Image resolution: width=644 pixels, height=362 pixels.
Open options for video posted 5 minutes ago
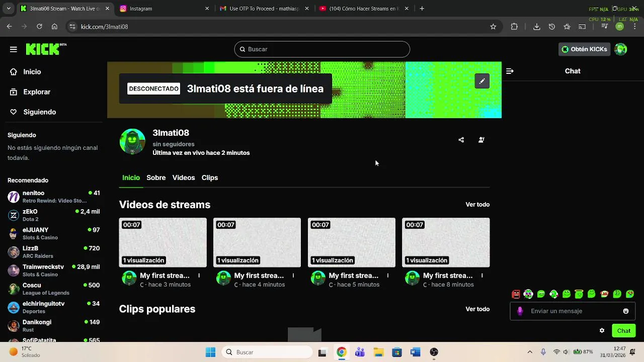(x=388, y=276)
